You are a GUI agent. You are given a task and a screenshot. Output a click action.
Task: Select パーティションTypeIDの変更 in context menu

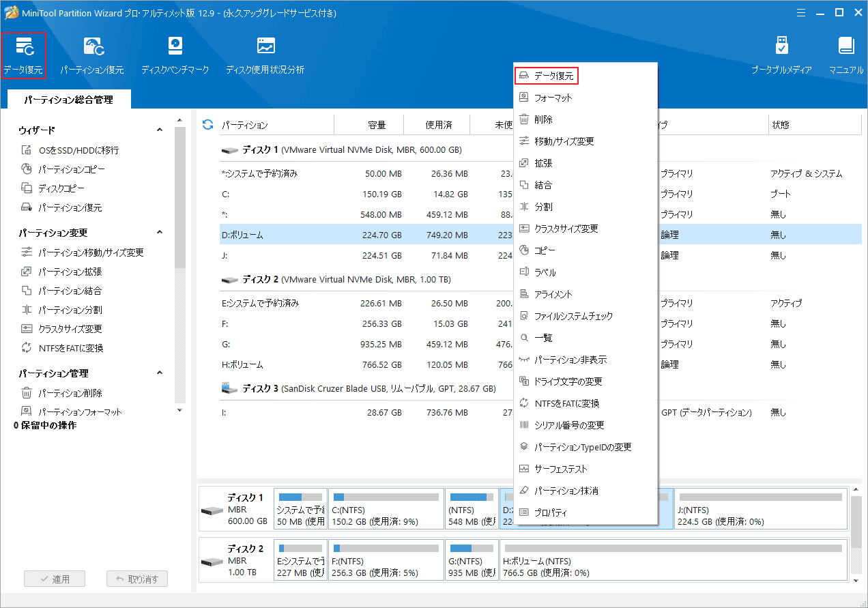(x=585, y=447)
